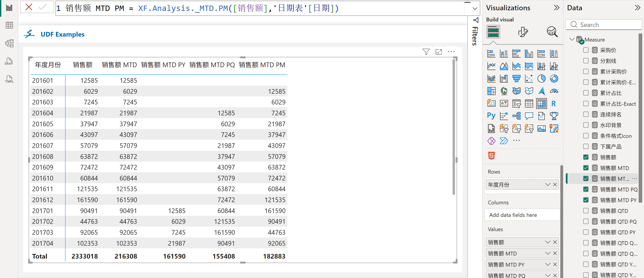Select the Pie chart visual icon
The image size is (644, 278).
tap(541, 79)
